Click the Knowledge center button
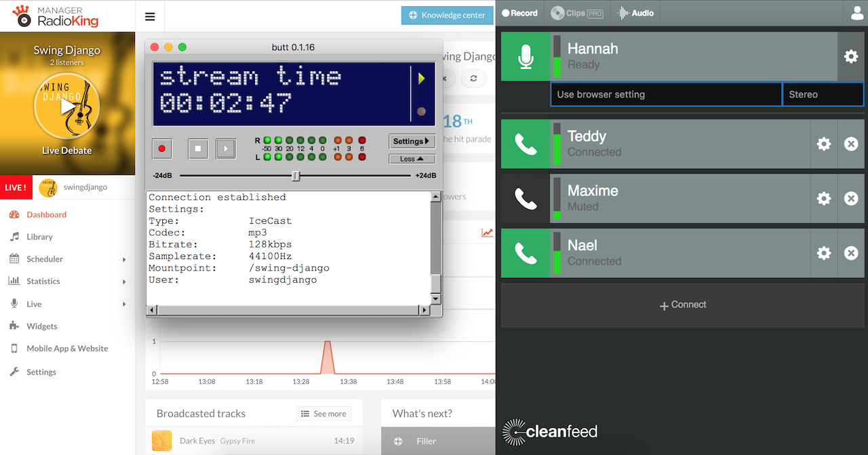Screen dimensions: 868x455 [447, 15]
